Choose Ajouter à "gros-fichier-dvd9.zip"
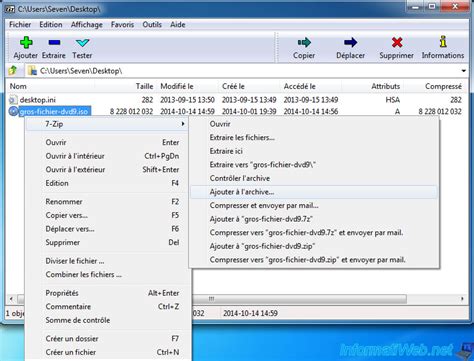The image size is (474, 361). click(x=313, y=246)
